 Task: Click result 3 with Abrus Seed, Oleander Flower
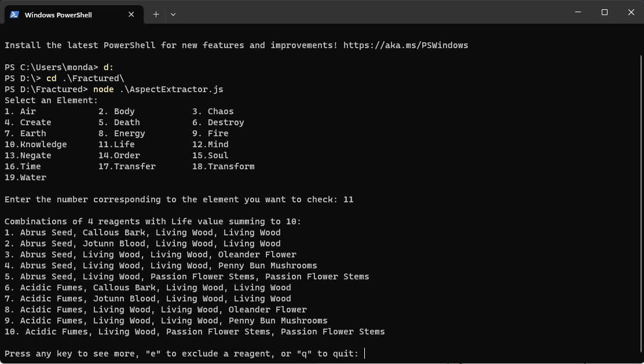[151, 254]
